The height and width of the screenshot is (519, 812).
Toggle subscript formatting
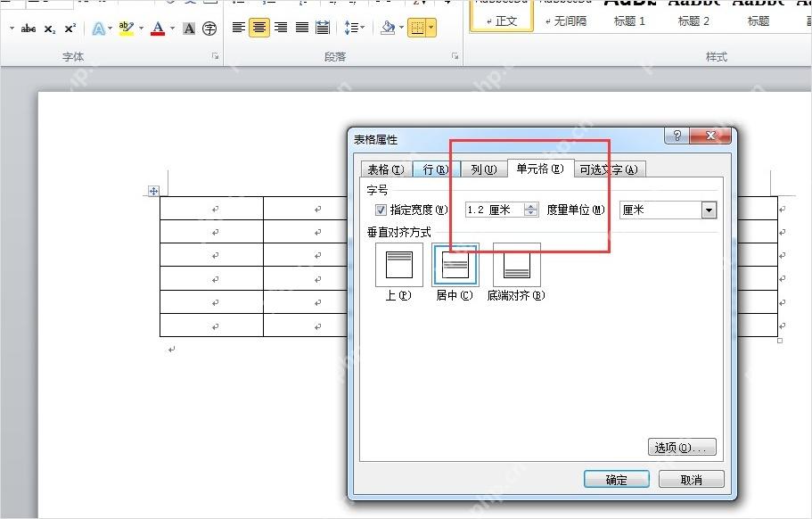[49, 29]
